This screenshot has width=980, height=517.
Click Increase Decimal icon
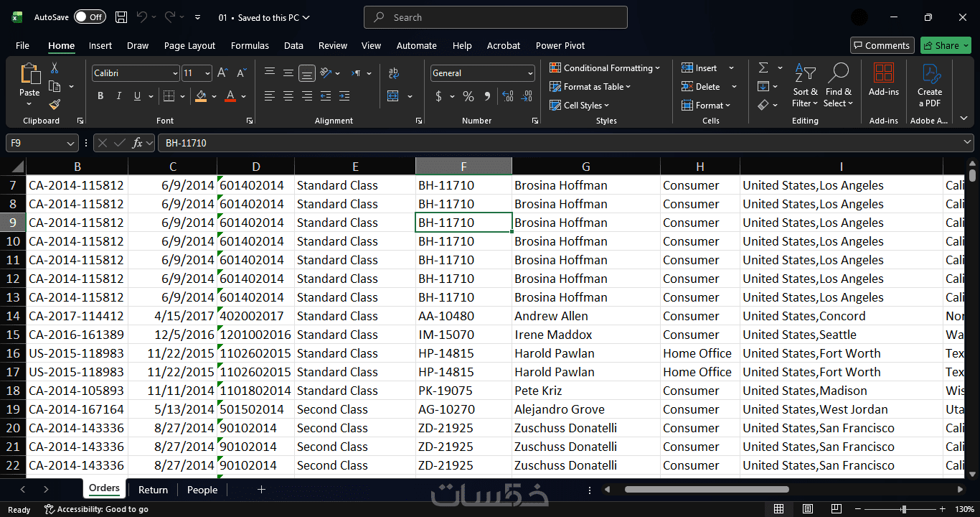(x=508, y=96)
